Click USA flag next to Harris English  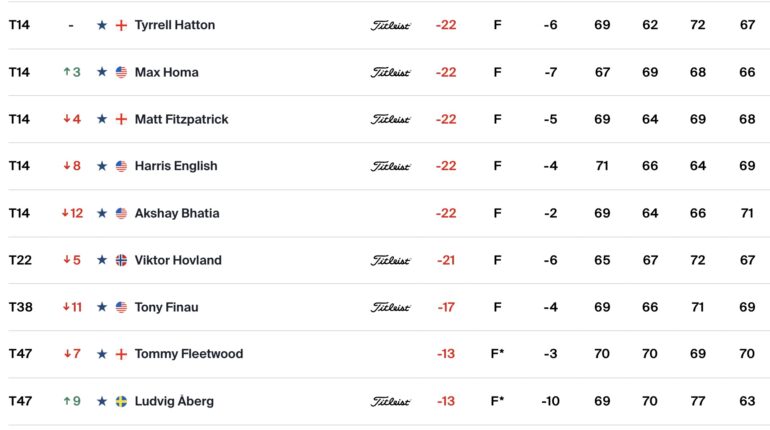[x=121, y=166]
